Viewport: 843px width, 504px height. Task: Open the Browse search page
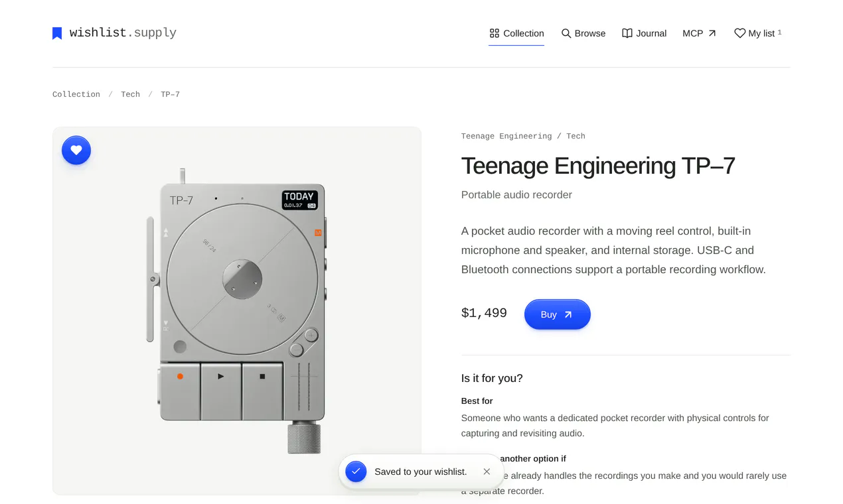pos(583,33)
